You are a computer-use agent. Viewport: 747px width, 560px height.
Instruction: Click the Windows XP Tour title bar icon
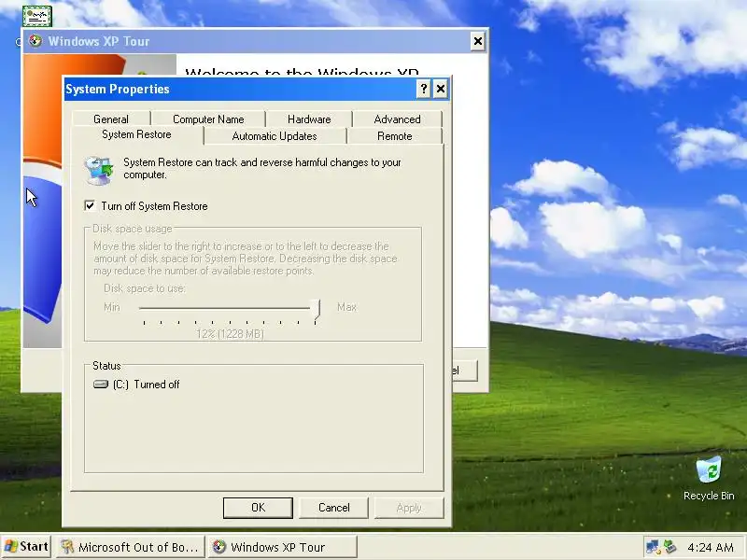pyautogui.click(x=35, y=41)
